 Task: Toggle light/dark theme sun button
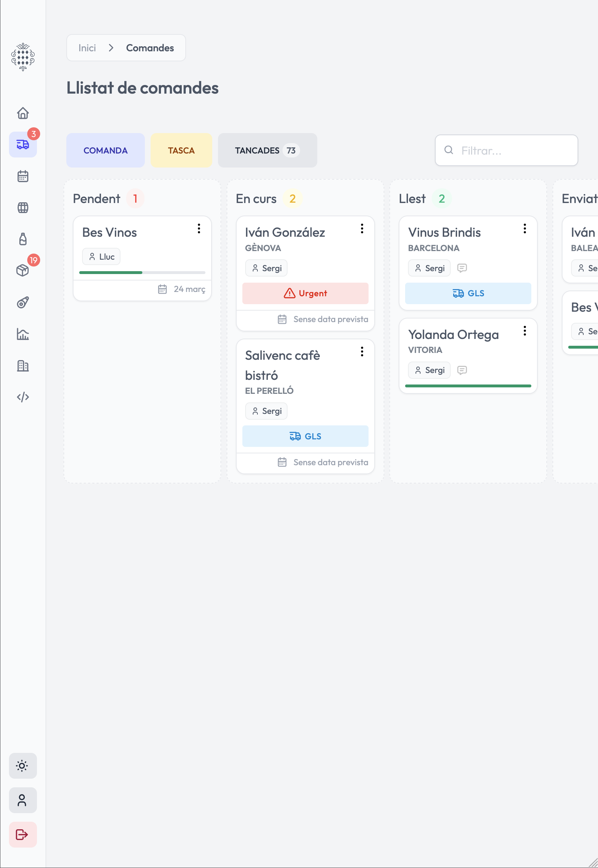(x=23, y=765)
